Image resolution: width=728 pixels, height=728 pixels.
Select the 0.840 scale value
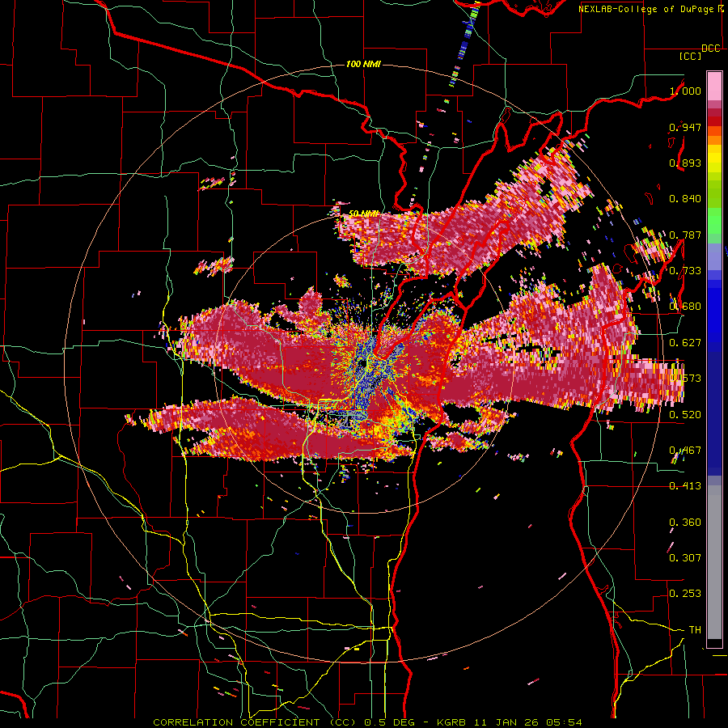point(685,199)
